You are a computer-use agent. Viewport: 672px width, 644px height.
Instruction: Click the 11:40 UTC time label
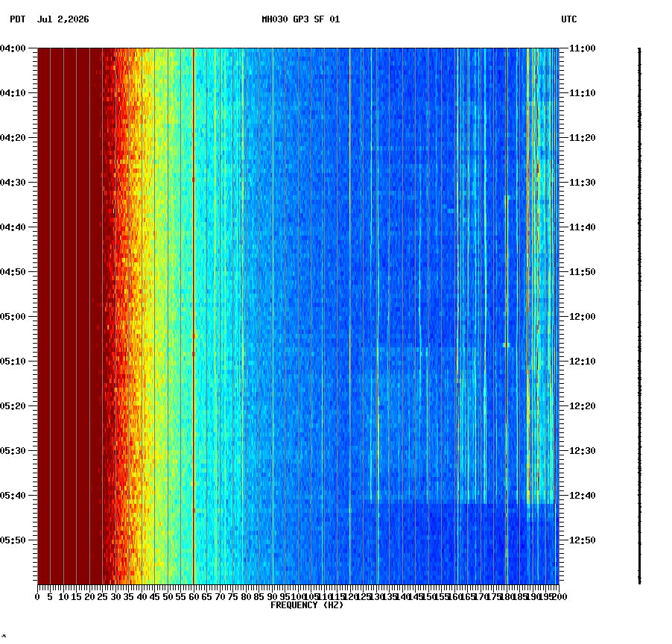point(583,227)
